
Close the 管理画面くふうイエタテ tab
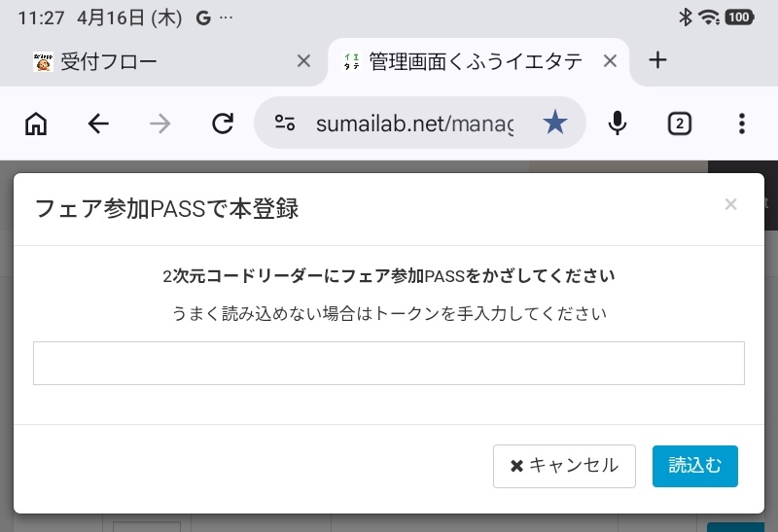611,61
